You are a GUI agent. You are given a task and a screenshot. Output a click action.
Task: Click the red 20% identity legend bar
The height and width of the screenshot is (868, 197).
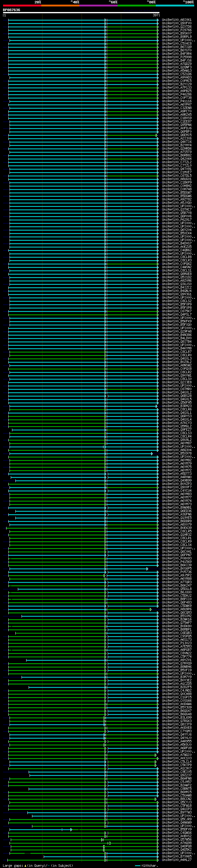coord(22,6)
